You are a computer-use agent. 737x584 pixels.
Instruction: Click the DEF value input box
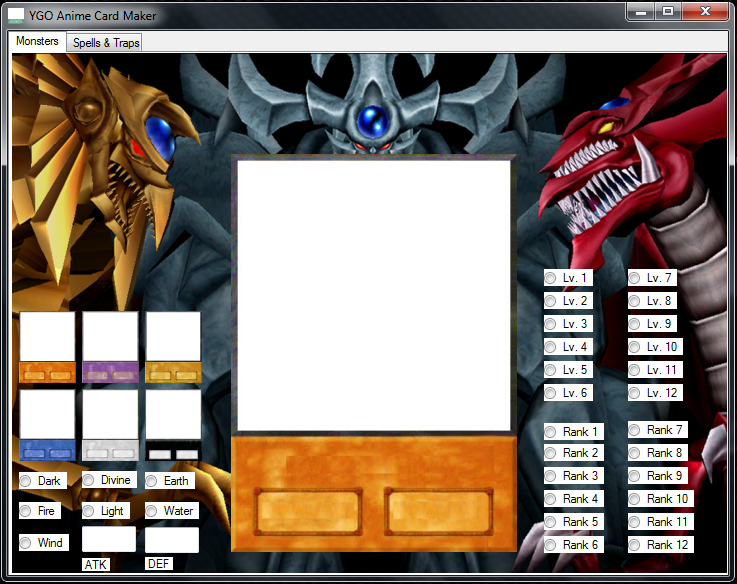(x=172, y=540)
